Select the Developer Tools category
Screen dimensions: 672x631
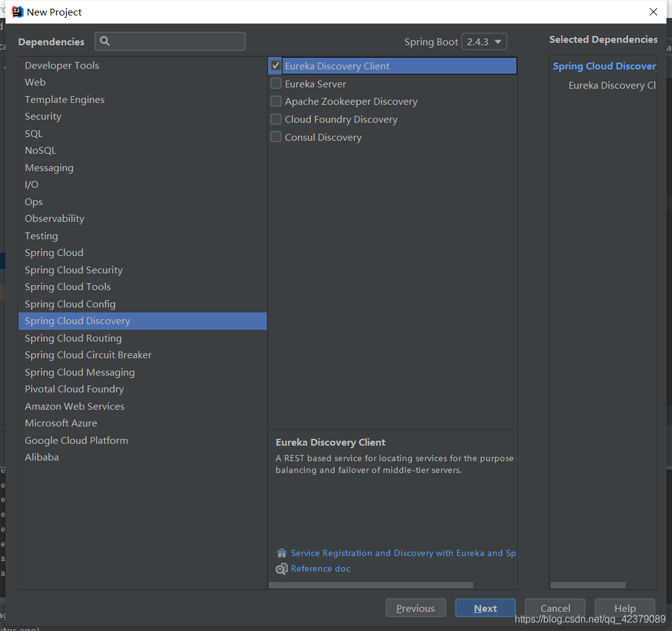[x=142, y=65]
